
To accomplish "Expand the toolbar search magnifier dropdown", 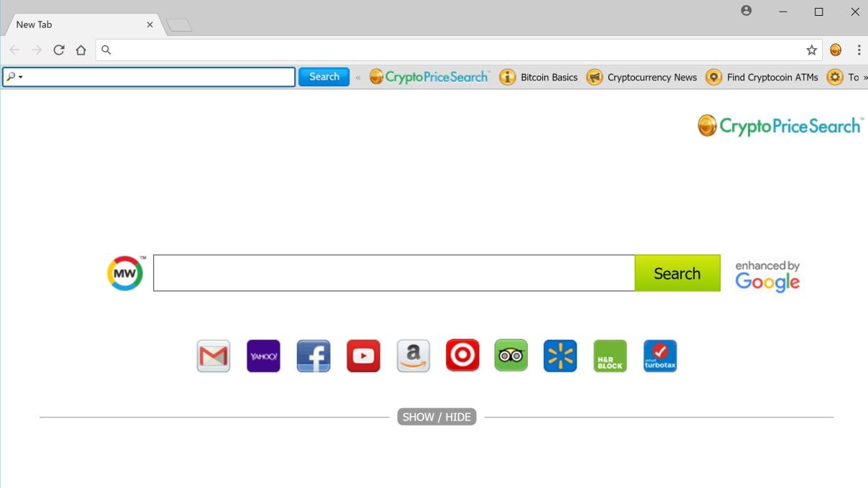I will [14, 77].
